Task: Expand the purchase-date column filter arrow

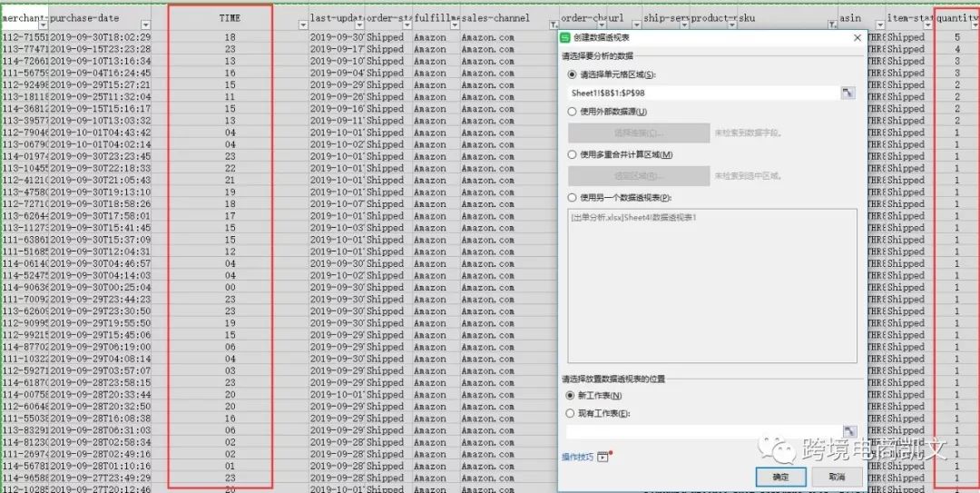Action: pyautogui.click(x=147, y=25)
